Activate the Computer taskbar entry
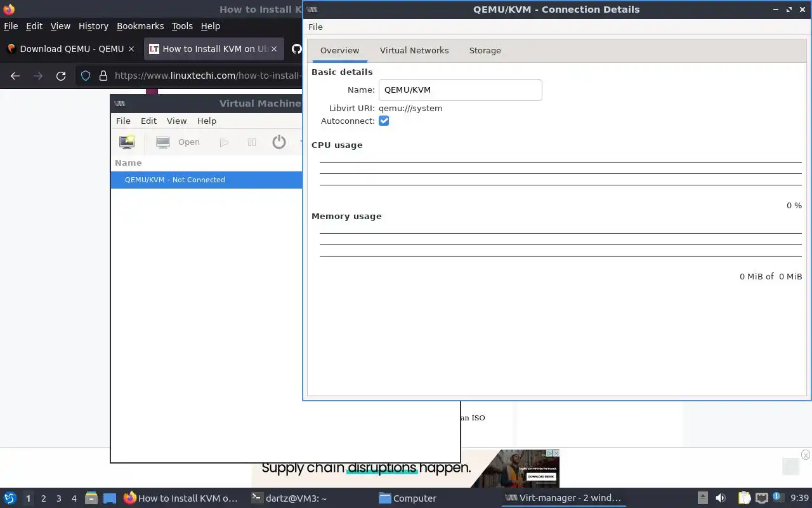This screenshot has height=508, width=812. [x=436, y=498]
